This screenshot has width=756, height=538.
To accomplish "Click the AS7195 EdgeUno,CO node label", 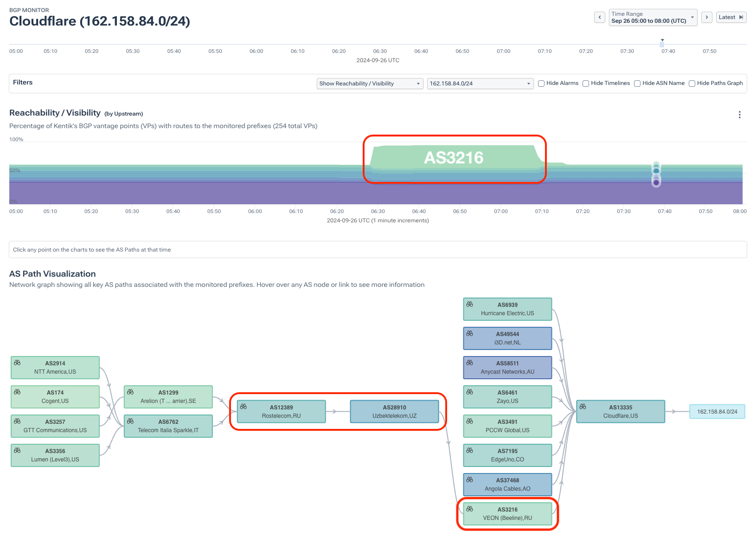I will 507,455.
